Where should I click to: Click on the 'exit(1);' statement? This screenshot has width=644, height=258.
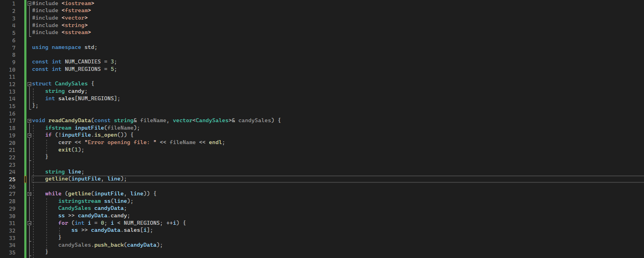[x=71, y=150]
